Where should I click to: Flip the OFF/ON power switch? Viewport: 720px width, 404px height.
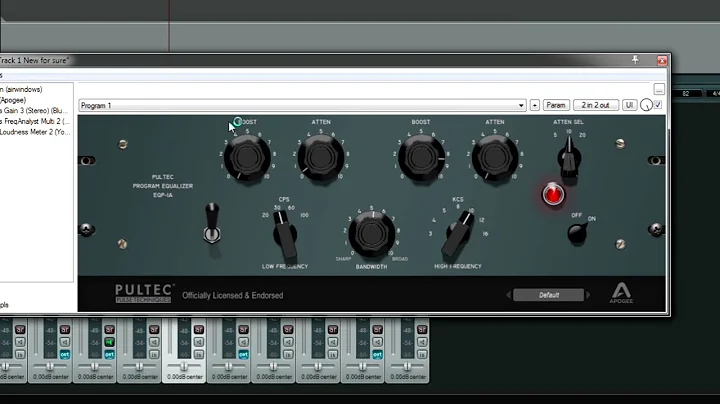point(577,232)
